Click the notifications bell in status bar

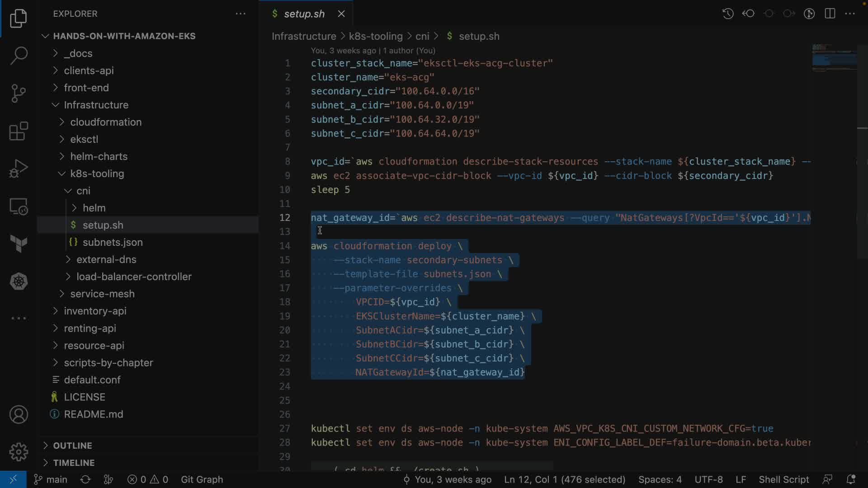(851, 479)
